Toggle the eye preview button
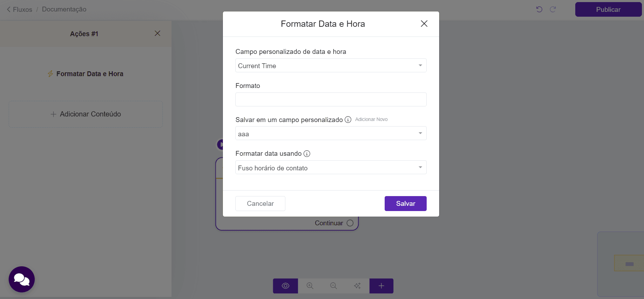644x299 pixels. point(285,286)
